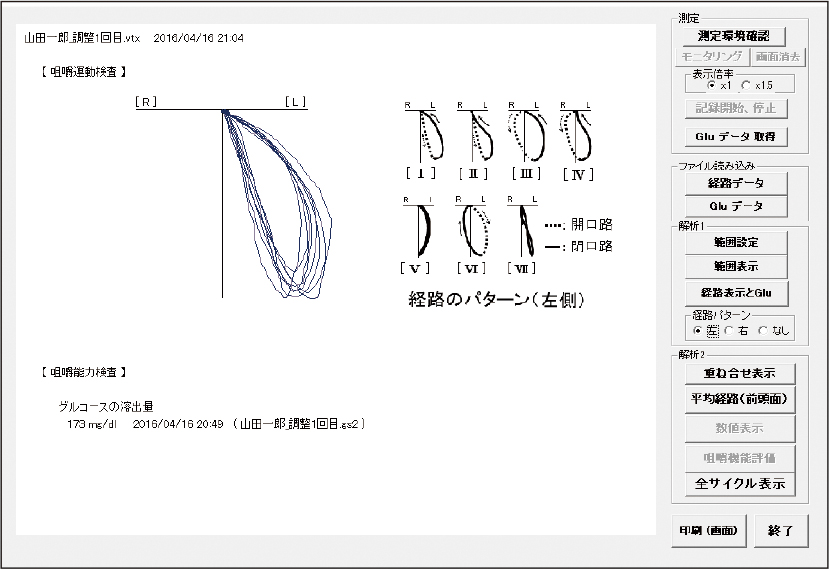Load file with the 経路データ button

pos(735,183)
